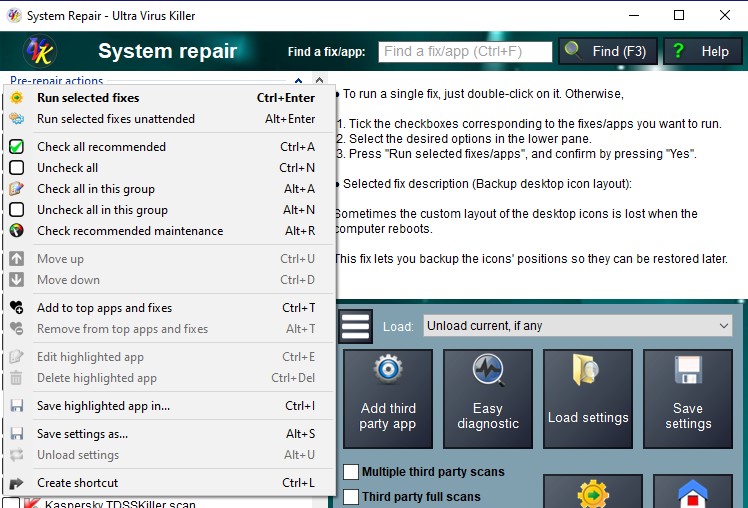Check the Kaspersky TDSSKiller scan checkbox

tap(12, 504)
